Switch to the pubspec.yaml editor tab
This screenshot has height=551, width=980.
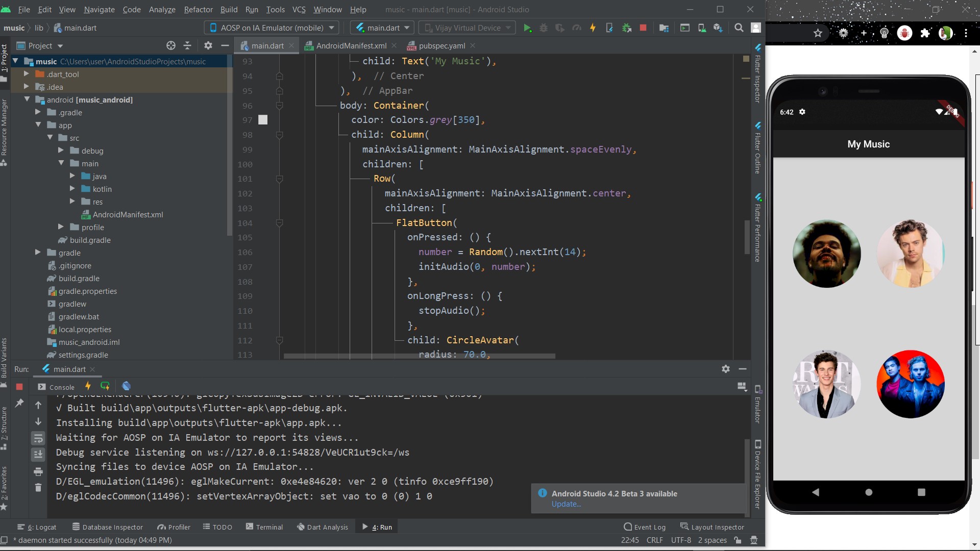(x=442, y=45)
